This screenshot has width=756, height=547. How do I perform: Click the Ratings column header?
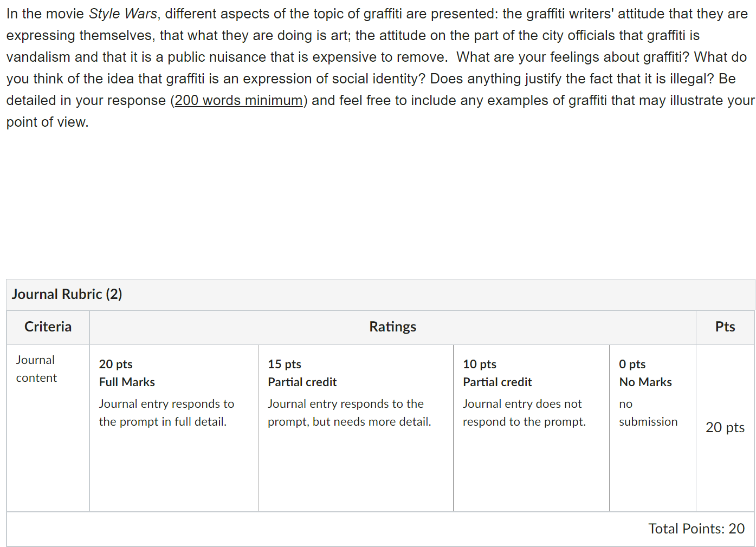click(392, 327)
